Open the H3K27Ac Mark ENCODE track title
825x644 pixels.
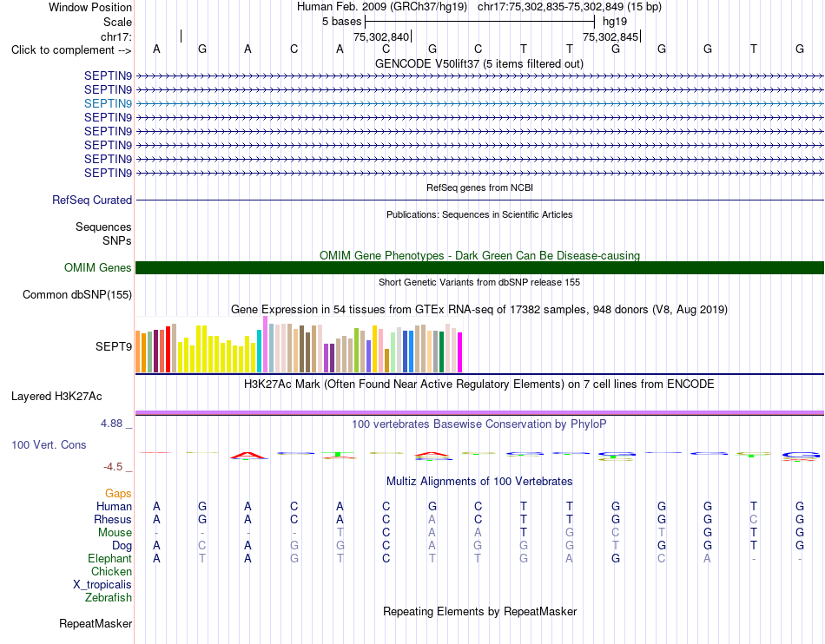coord(479,384)
